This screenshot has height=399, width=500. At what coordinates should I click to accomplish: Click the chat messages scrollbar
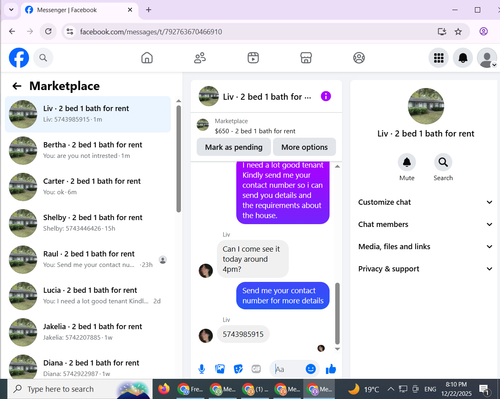click(x=337, y=313)
